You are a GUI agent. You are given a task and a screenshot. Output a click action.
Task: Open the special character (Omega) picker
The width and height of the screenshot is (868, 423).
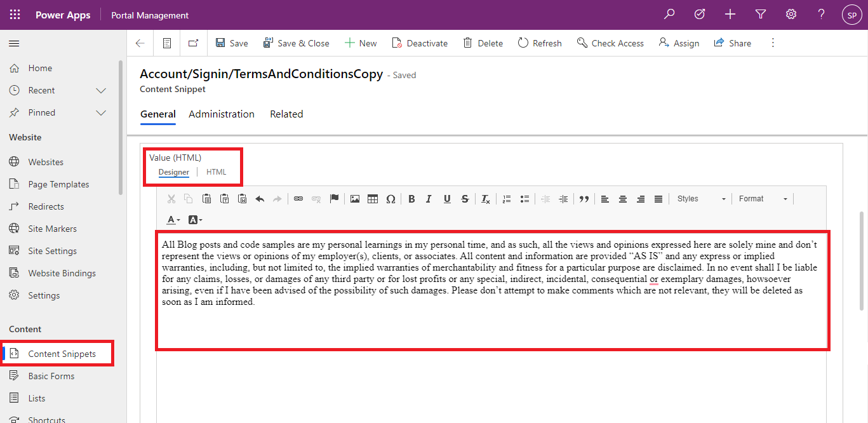[x=391, y=199]
